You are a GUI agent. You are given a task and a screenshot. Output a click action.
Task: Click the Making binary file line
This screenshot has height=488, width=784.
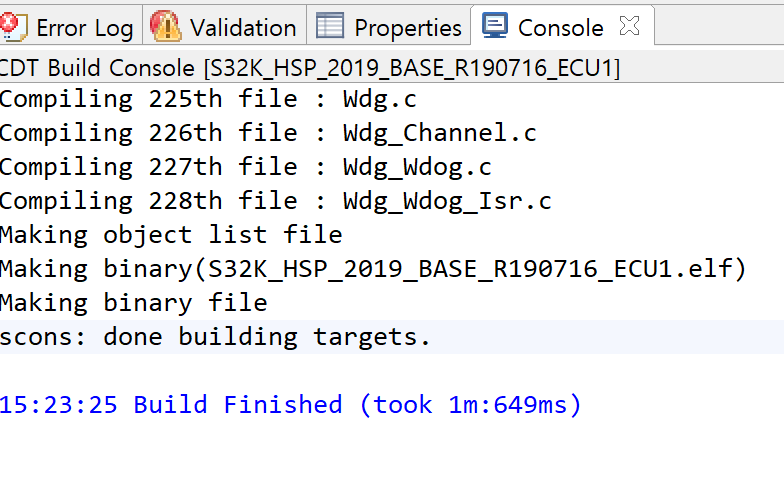coord(133,302)
